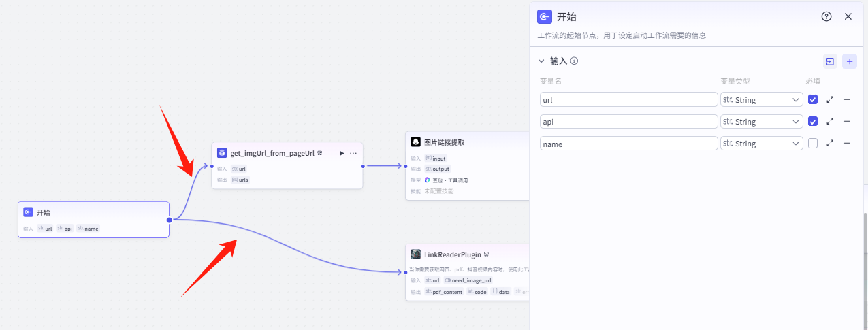This screenshot has height=330, width=868.
Task: Click the help icon in 开始 panel header
Action: 826,17
